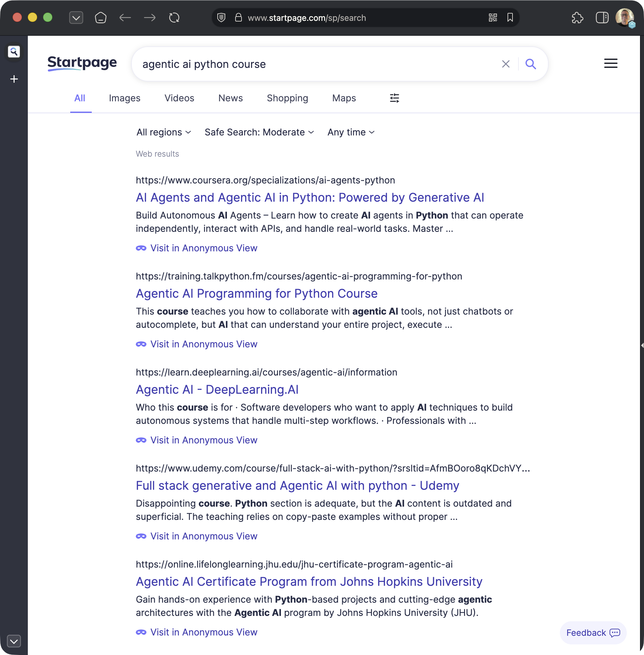
Task: Bookmark this page via bookmark icon
Action: [x=510, y=18]
